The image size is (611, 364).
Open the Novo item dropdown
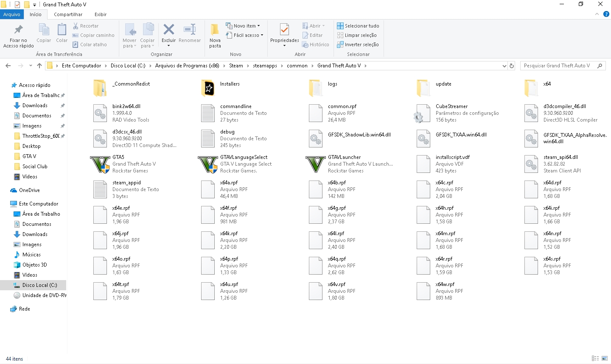click(243, 26)
